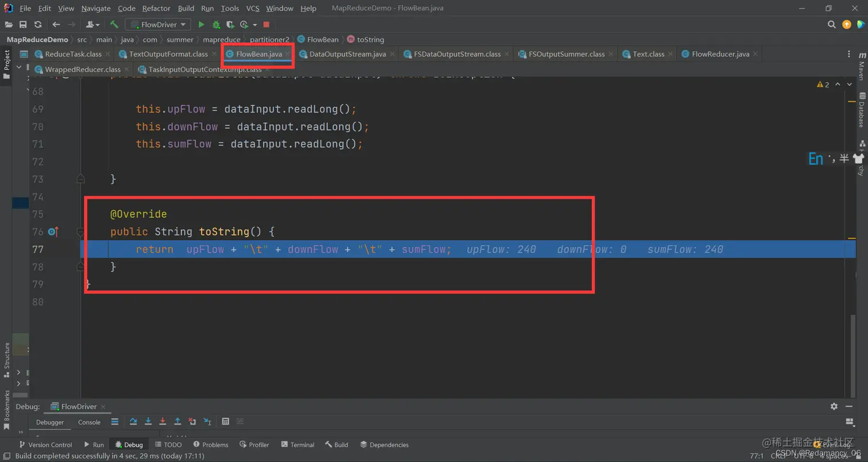Click the Step Over debugger icon

pos(133,421)
